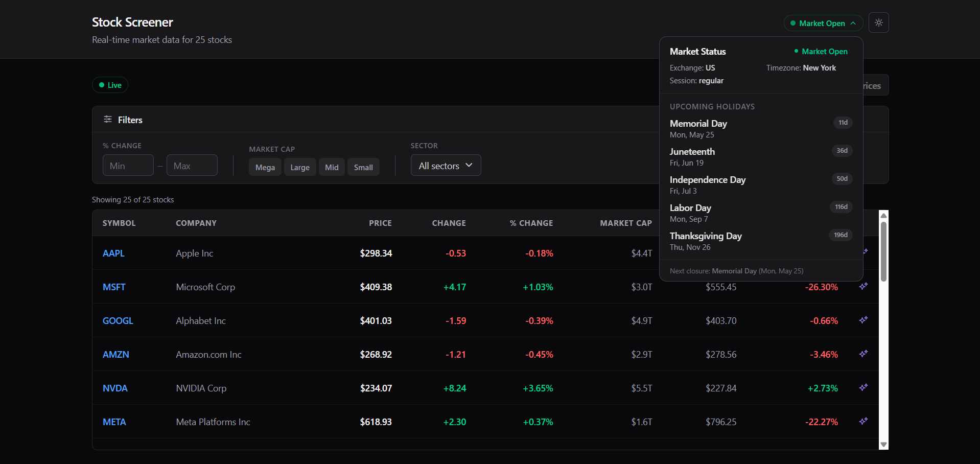
Task: Click the 36d countdown badge
Action: 842,151
